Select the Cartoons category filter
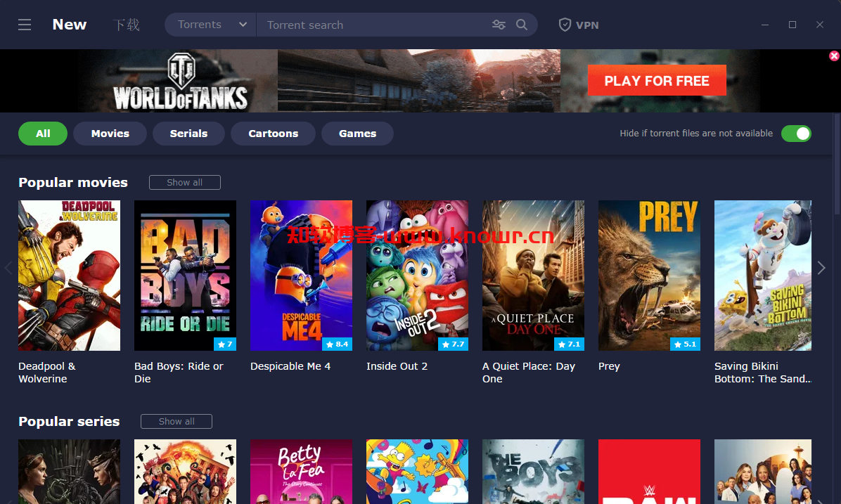This screenshot has height=504, width=841. pos(273,134)
